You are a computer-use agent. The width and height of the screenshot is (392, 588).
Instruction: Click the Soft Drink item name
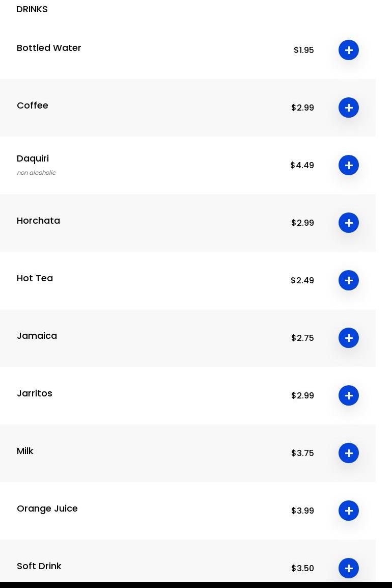coord(39,566)
